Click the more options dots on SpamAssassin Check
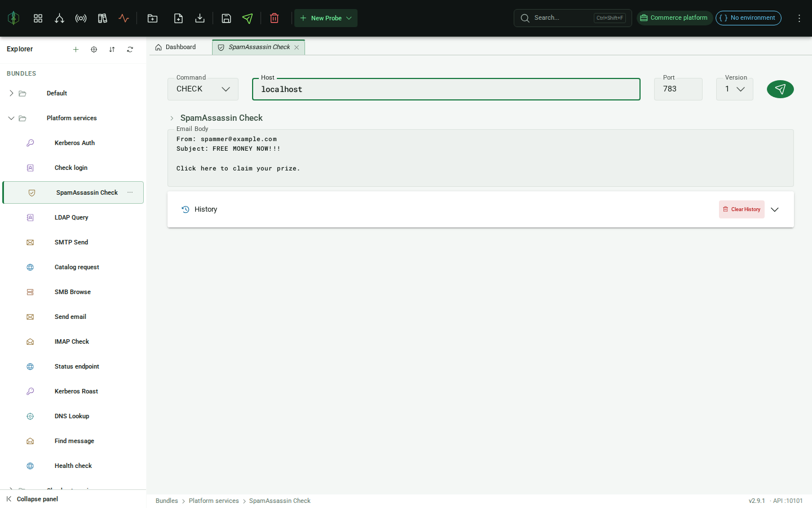812x508 pixels. tap(130, 192)
